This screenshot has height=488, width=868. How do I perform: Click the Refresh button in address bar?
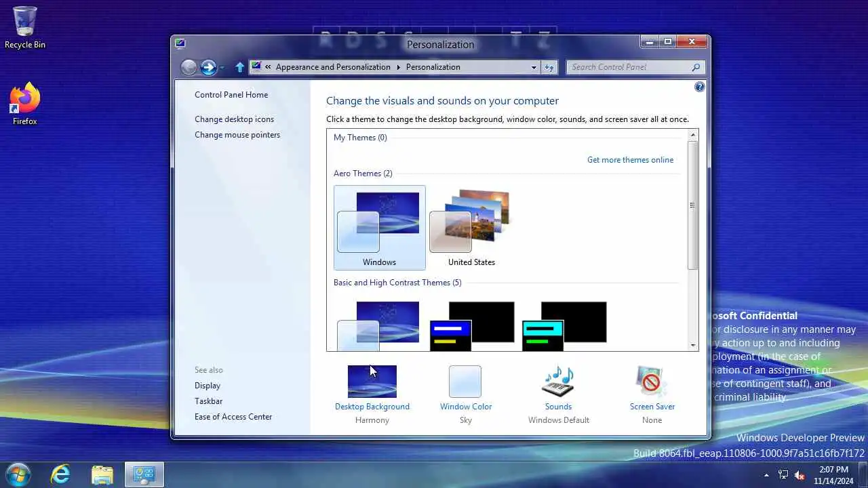(x=549, y=67)
